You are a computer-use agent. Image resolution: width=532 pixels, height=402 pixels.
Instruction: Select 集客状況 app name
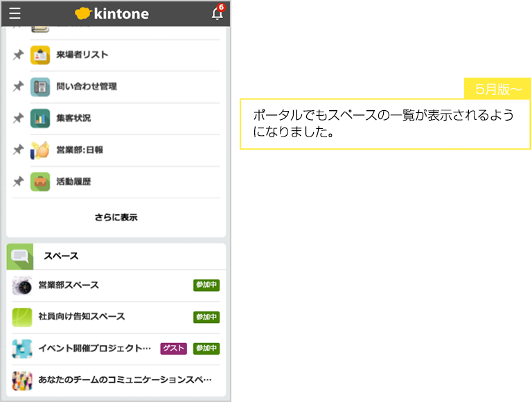[73, 118]
